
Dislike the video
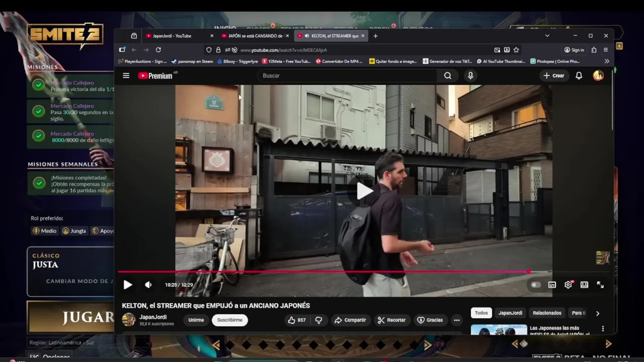click(x=318, y=320)
